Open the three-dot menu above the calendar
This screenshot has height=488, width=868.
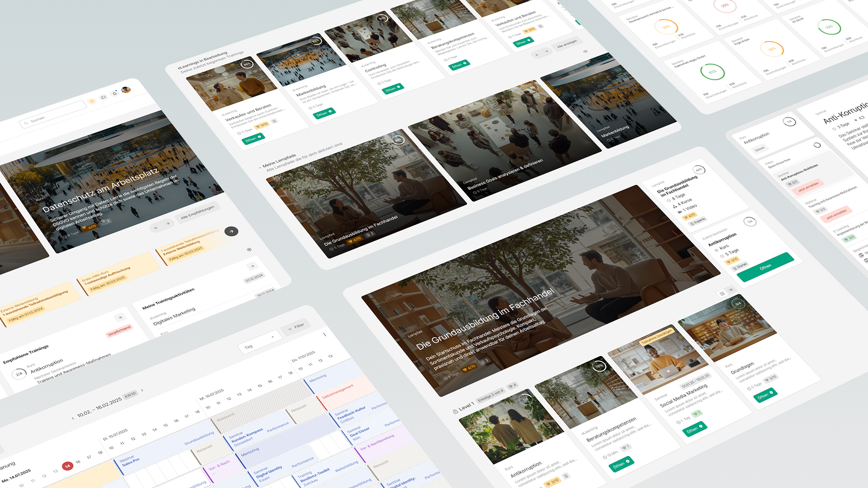[325, 334]
